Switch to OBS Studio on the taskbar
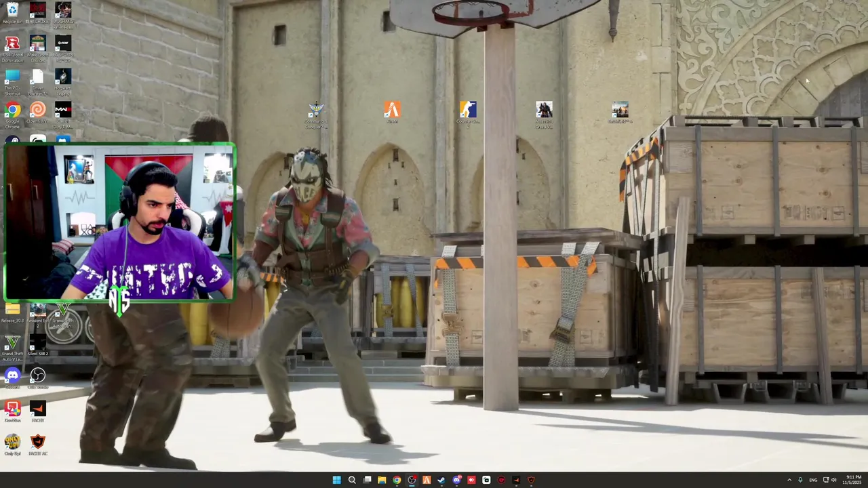This screenshot has width=868, height=488. click(x=412, y=480)
